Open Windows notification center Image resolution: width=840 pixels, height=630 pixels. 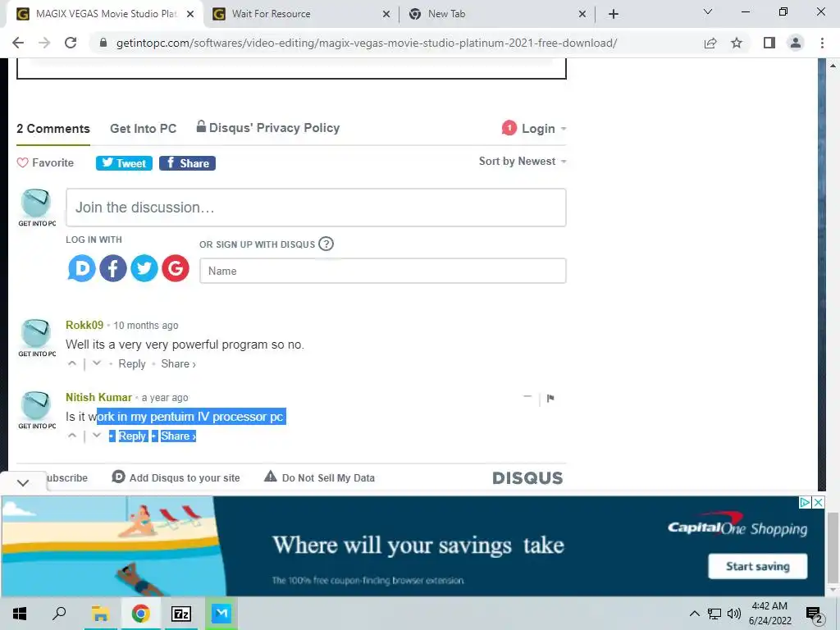[x=815, y=614]
